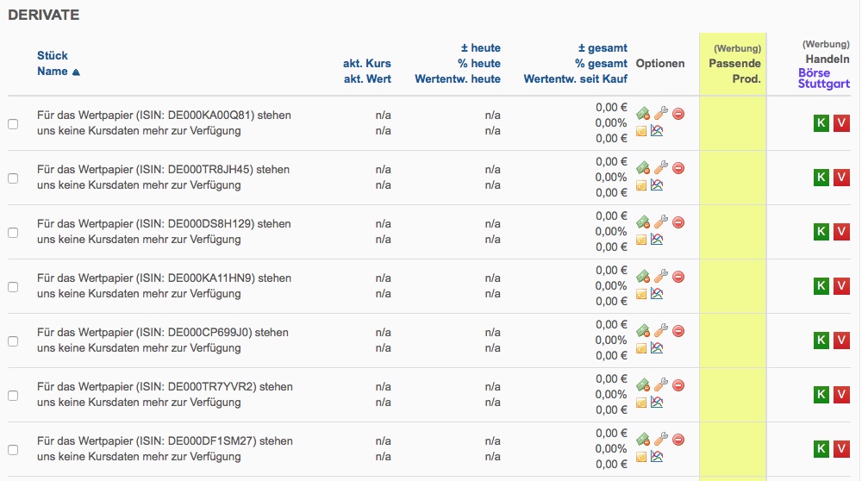Sort the table by Stück
The height and width of the screenshot is (481, 868).
[x=52, y=55]
